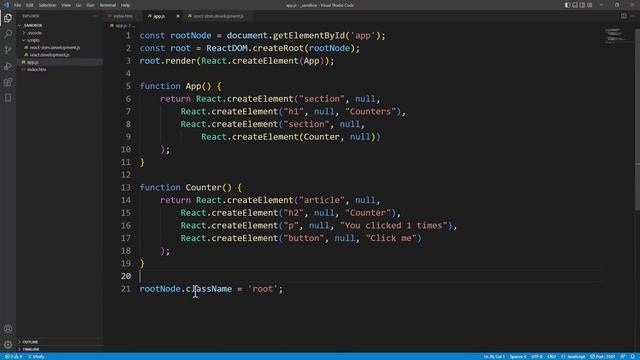Click the Spaces: 4 indentation setting
Viewport: 640px width, 360px height.
tap(518, 356)
